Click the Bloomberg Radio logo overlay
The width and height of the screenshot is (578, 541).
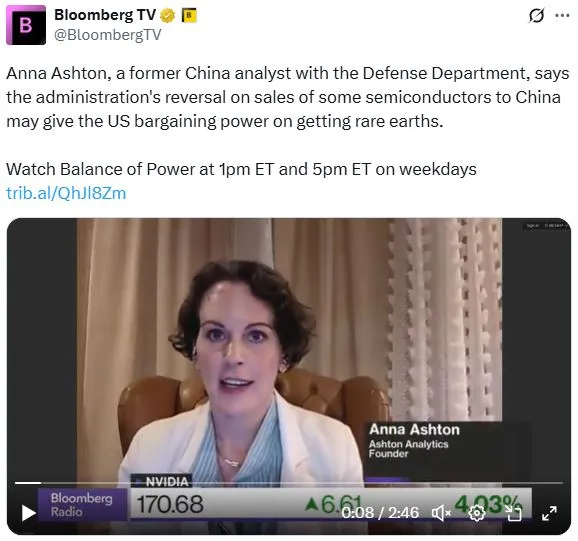tap(83, 505)
